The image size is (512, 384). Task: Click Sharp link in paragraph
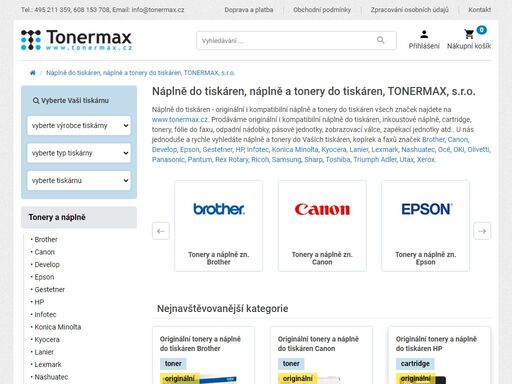313,159
